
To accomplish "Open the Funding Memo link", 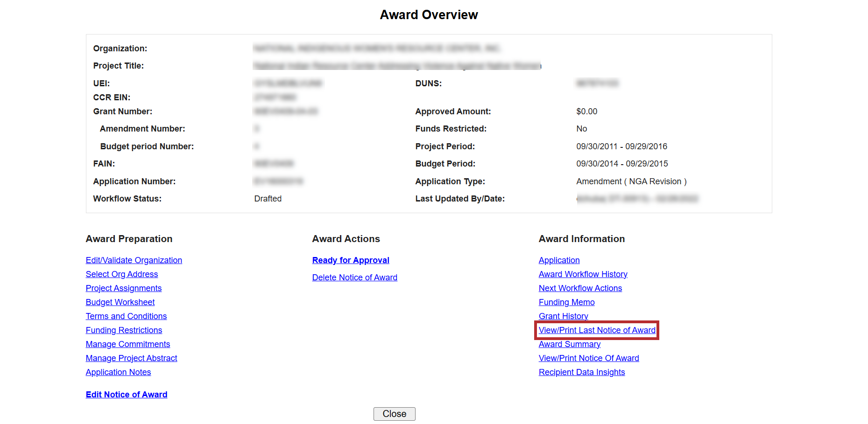I will 566,302.
